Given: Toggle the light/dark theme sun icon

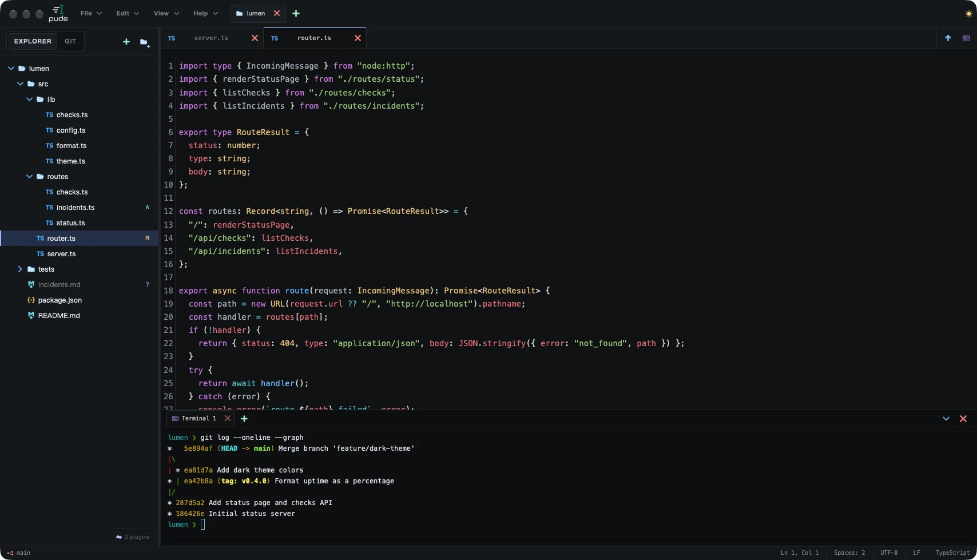Looking at the screenshot, I should [968, 14].
